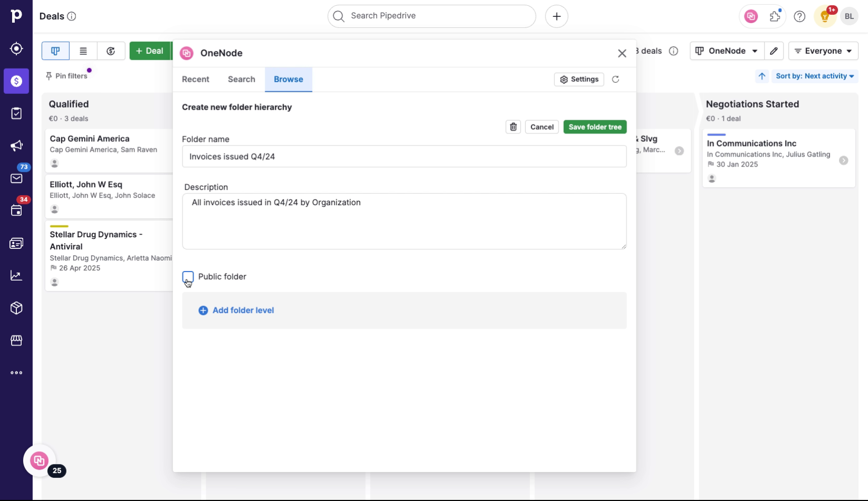Screen dimensions: 868x501
Task: Open Products box icon in sidebar
Action: (16, 308)
